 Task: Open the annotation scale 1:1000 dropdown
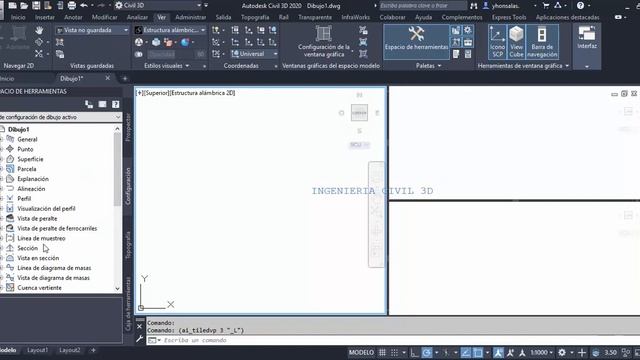click(x=542, y=352)
